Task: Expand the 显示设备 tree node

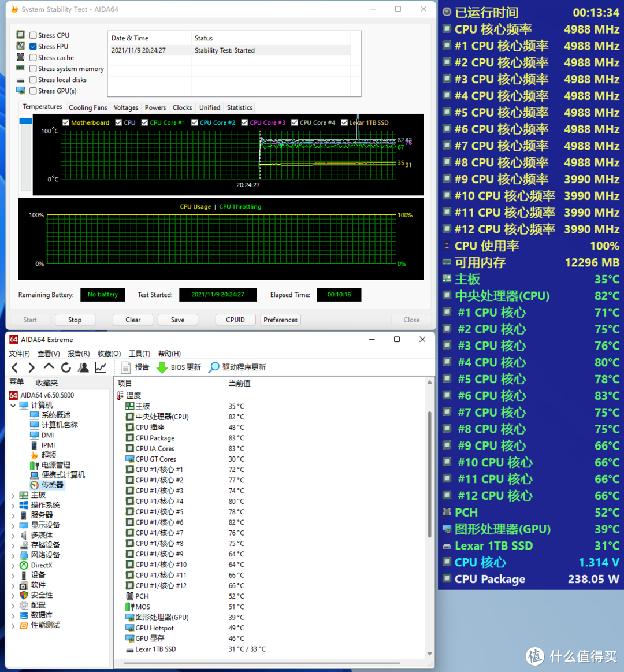Action: (13, 526)
